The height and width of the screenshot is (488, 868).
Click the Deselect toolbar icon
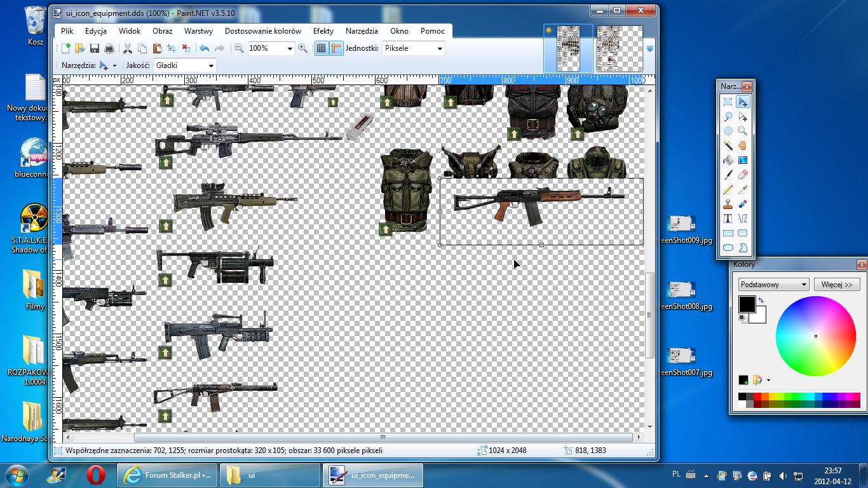(x=186, y=48)
